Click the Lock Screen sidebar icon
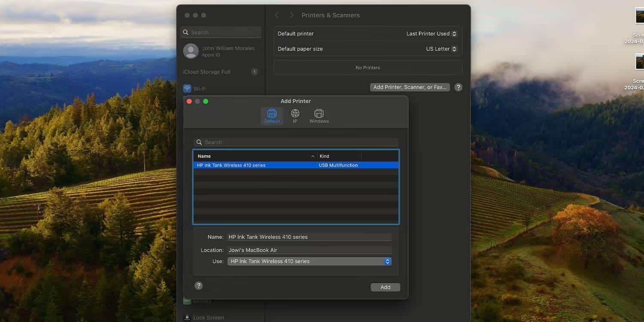 pyautogui.click(x=187, y=318)
